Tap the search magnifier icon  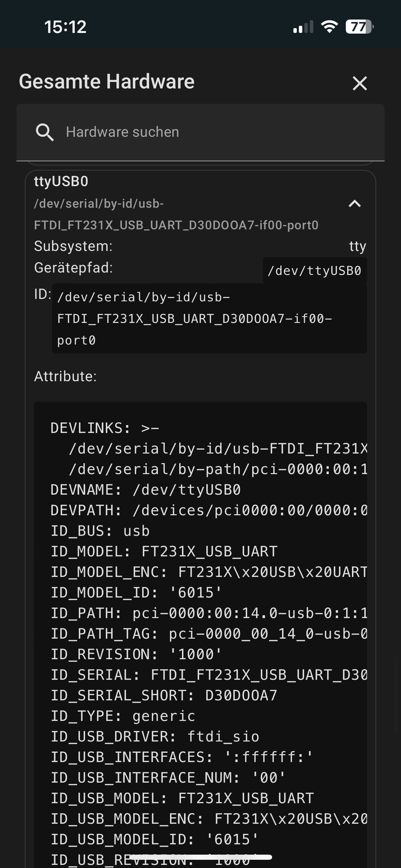[x=45, y=132]
